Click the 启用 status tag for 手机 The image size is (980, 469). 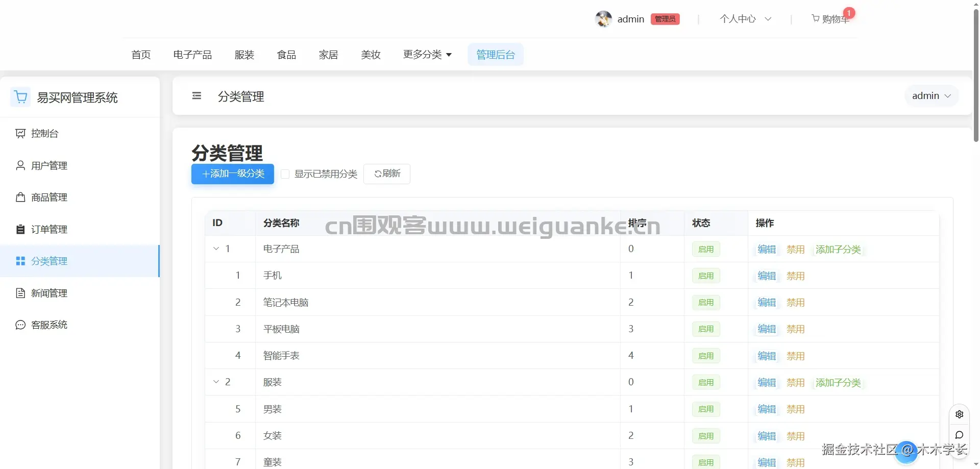(x=706, y=276)
